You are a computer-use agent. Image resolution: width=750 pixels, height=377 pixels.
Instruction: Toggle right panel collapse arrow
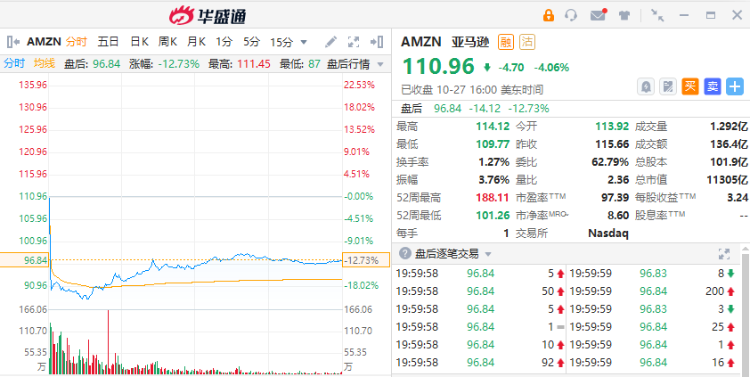click(x=377, y=42)
